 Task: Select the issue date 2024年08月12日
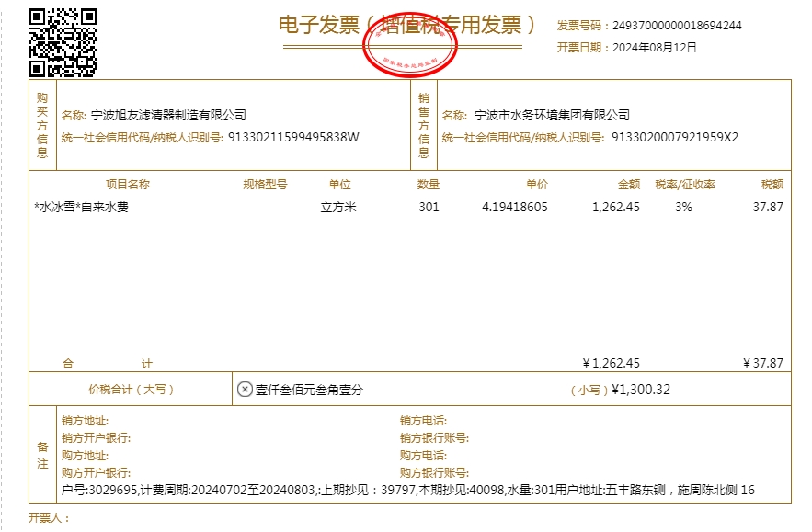pos(654,48)
